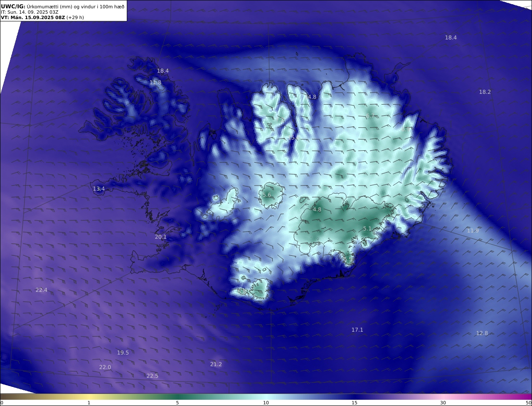The image size is (532, 406).
Task: Click the 11.9 value on the map
Action: 473,231
